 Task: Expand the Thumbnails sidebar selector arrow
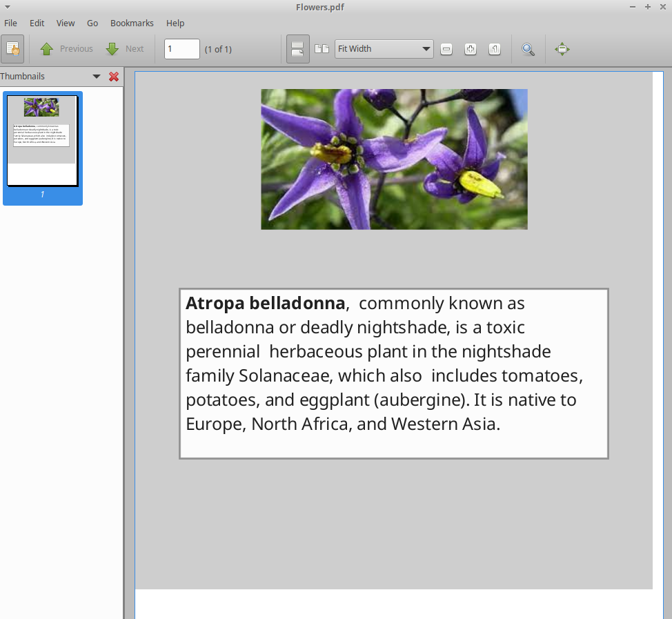[97, 77]
